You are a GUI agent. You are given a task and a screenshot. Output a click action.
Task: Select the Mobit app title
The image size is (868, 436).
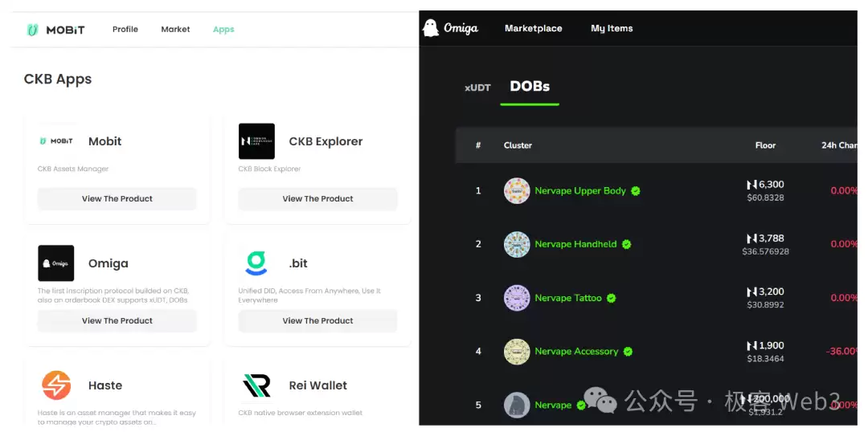[x=104, y=141]
